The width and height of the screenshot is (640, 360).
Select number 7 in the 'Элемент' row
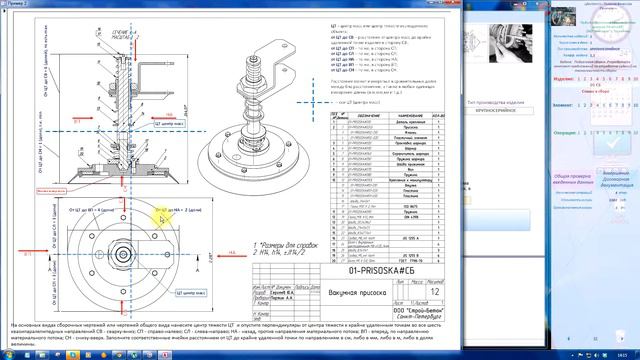[616, 105]
